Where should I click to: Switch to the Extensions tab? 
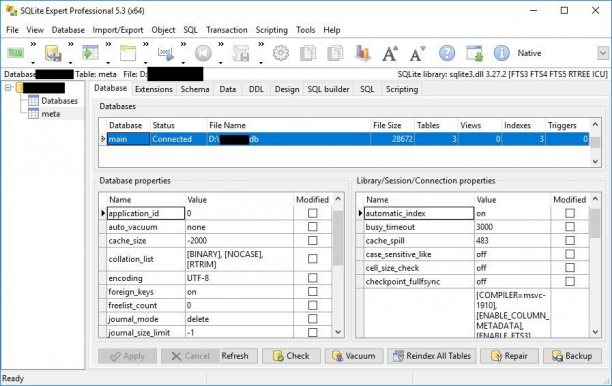coord(154,89)
